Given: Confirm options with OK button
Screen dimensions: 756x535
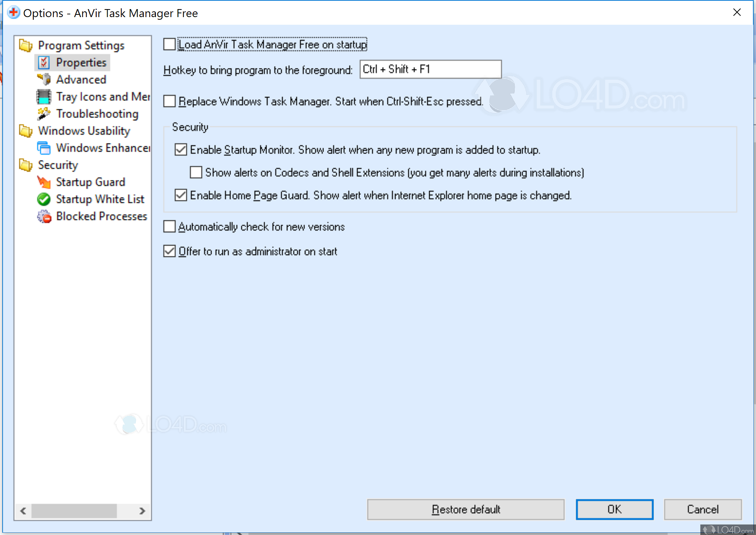Looking at the screenshot, I should point(615,509).
